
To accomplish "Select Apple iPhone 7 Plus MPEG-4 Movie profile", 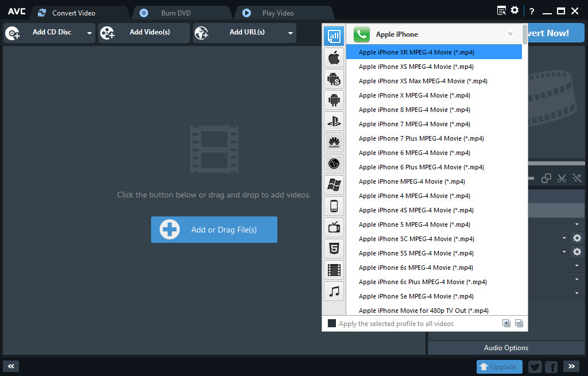I will tap(434, 138).
